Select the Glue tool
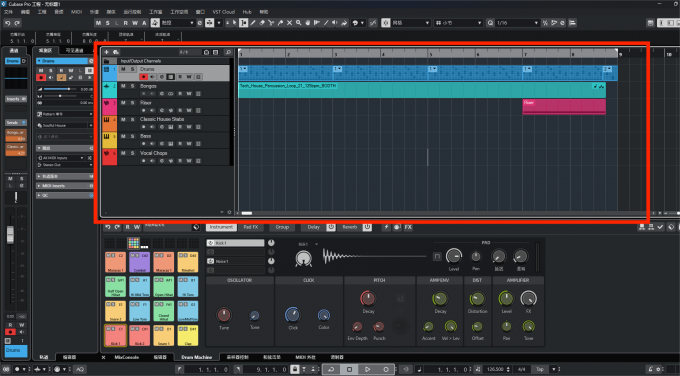The image size is (680, 376). click(280, 23)
